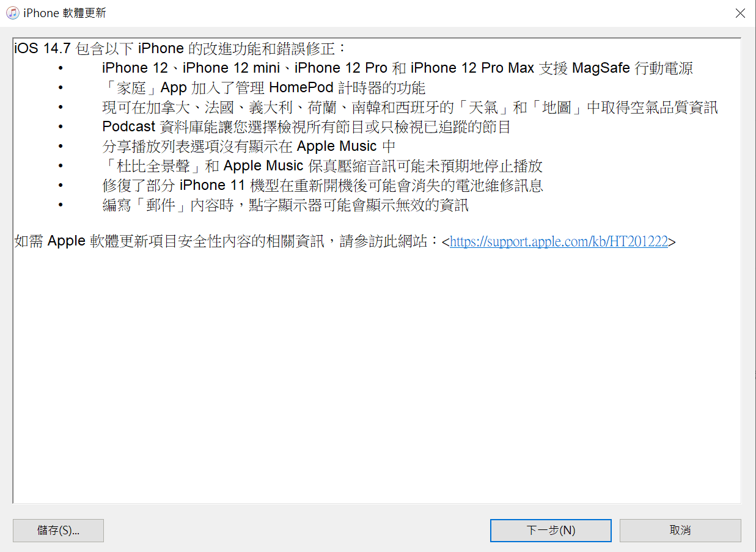Click the 分享播放列表選項 bullet line

[x=249, y=147]
